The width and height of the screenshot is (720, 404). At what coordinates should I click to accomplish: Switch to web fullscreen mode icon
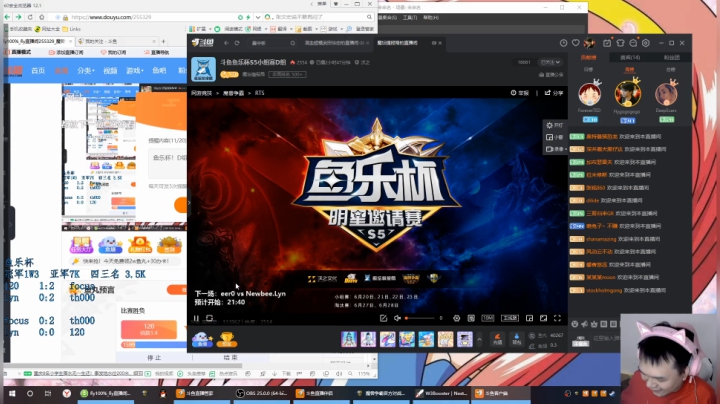(x=543, y=318)
